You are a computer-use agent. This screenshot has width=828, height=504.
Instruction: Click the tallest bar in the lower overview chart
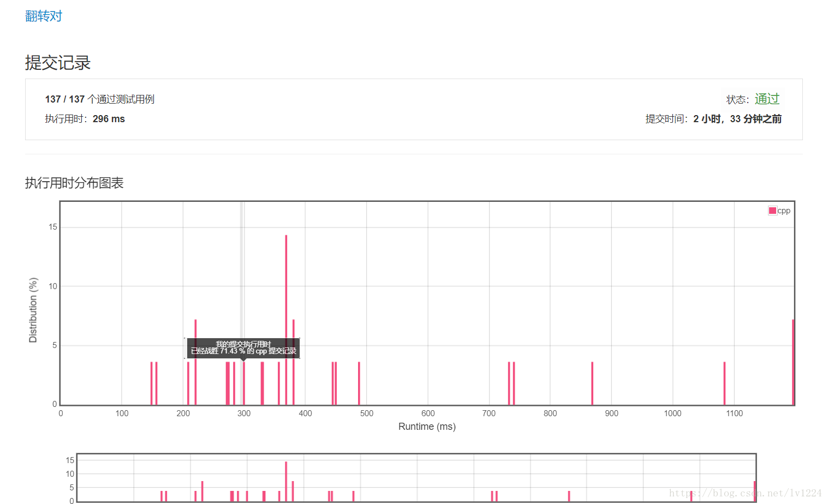pyautogui.click(x=286, y=482)
